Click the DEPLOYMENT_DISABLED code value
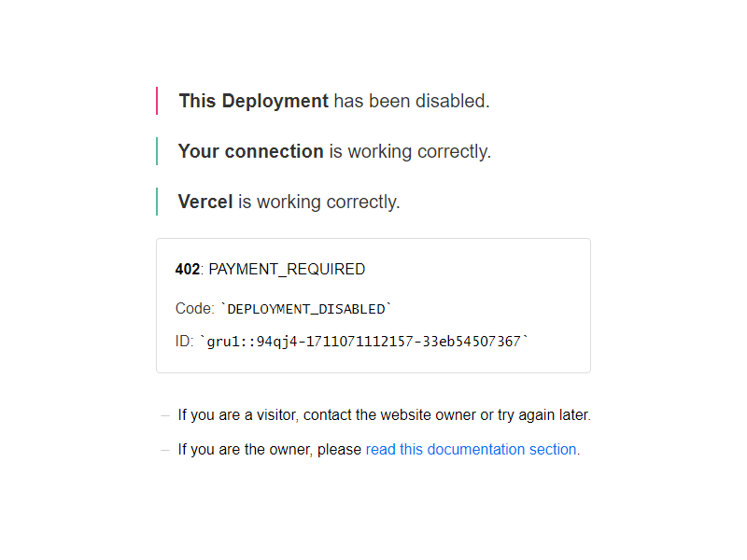 tap(306, 309)
